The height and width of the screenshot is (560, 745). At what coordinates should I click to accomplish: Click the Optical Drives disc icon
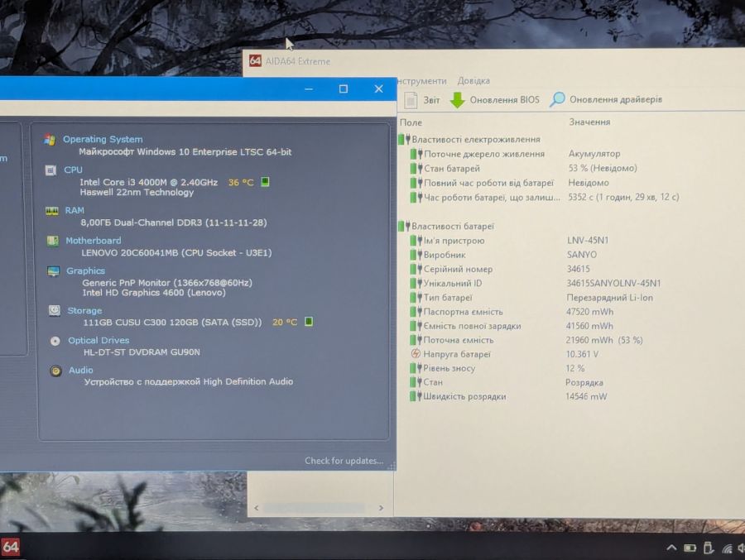click(55, 341)
